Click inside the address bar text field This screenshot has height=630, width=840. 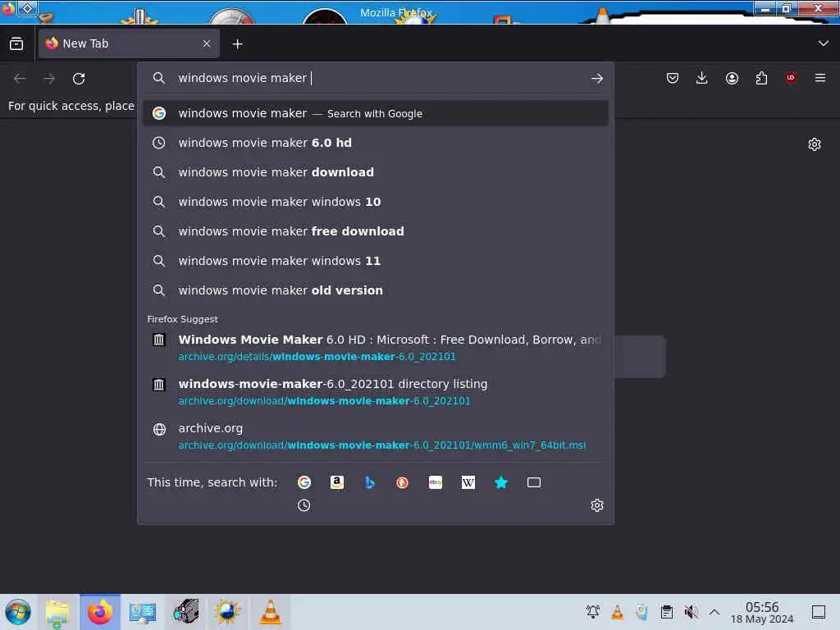pyautogui.click(x=375, y=78)
